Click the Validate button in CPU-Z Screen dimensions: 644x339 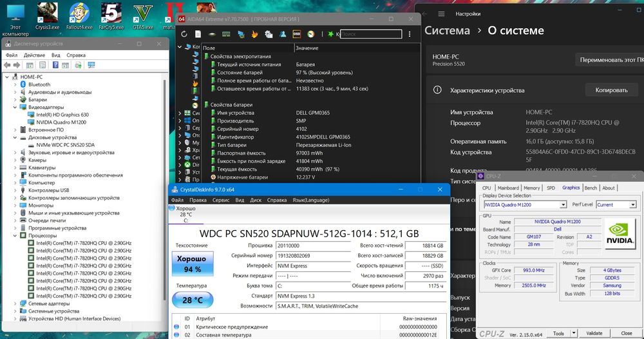coord(594,333)
